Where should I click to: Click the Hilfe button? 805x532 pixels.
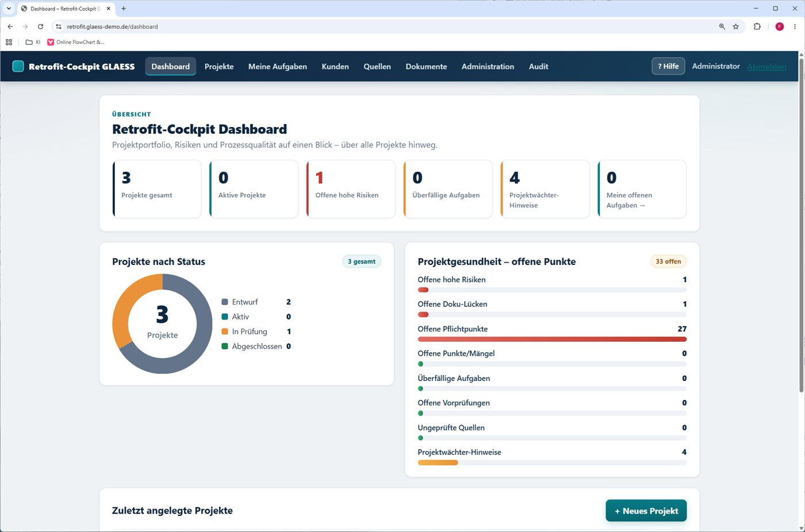(668, 66)
